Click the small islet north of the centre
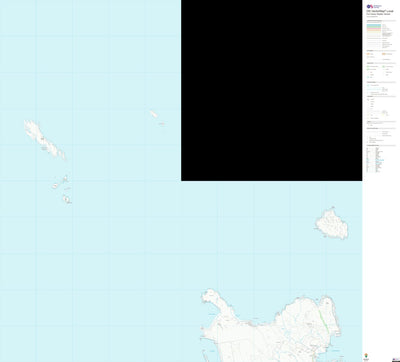This screenshot has height=362, width=400. pos(154,114)
